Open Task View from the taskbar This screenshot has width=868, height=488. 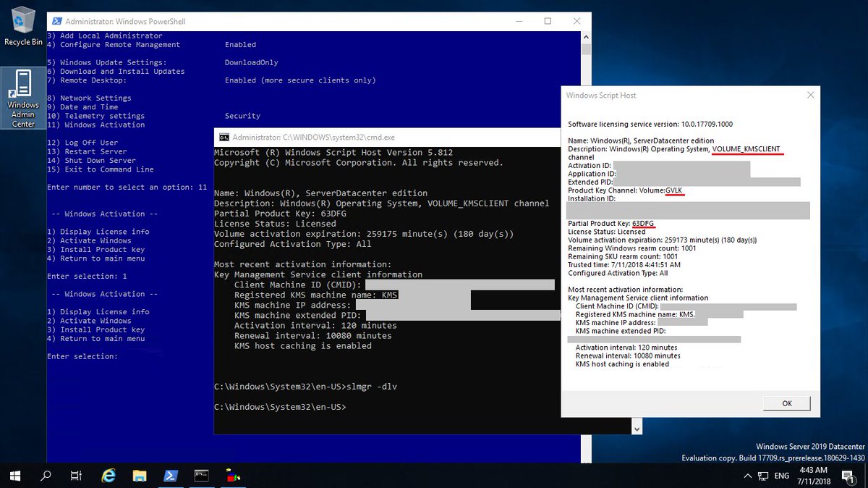75,476
